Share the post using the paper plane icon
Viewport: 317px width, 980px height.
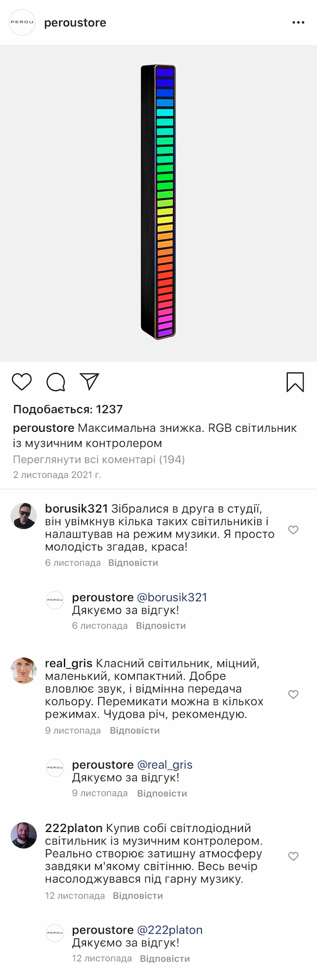[89, 381]
